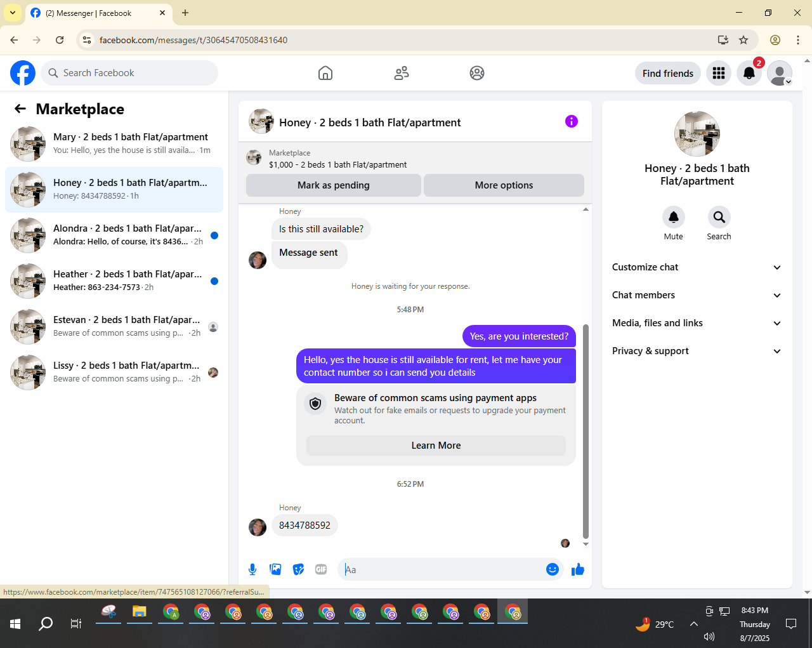This screenshot has height=648, width=812.
Task: Bookmark this page with star icon
Action: (743, 40)
